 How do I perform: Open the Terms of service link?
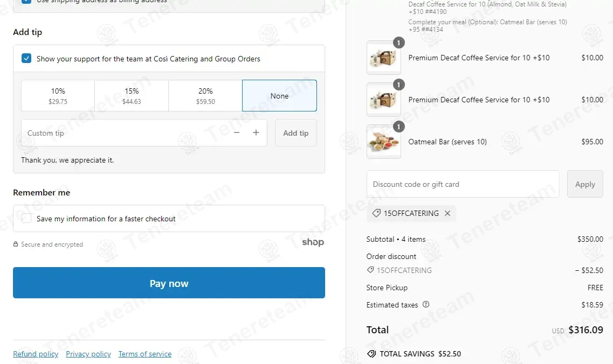[145, 354]
